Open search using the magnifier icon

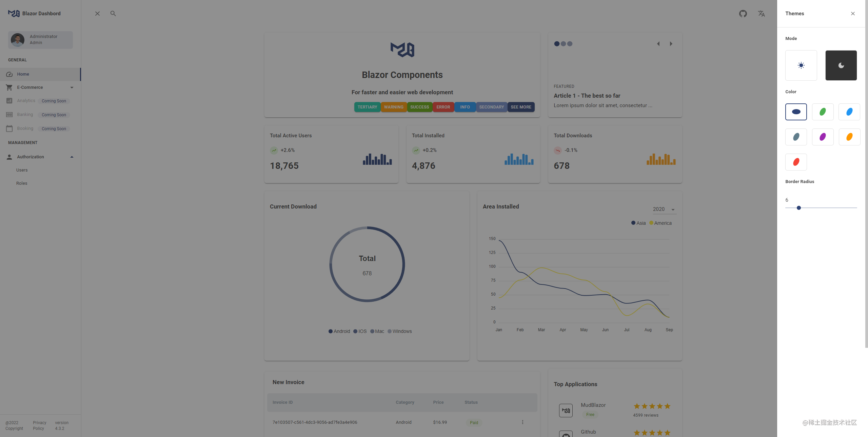tap(113, 14)
